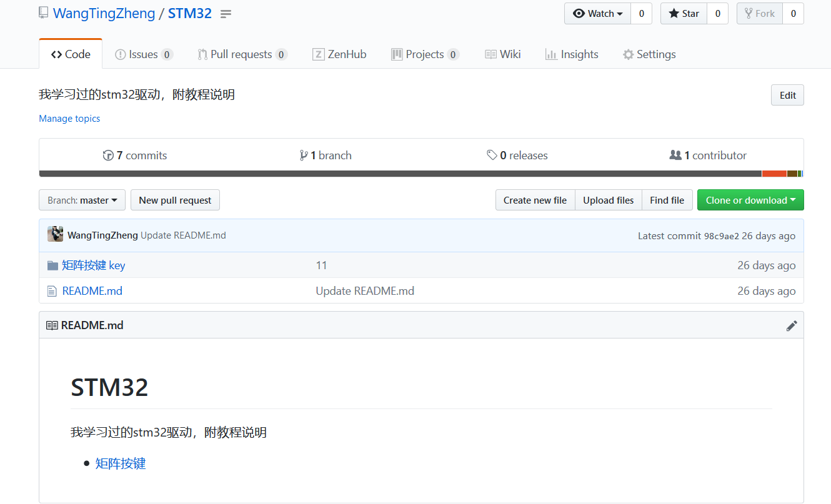
Task: View the Insights tab
Action: tap(572, 54)
